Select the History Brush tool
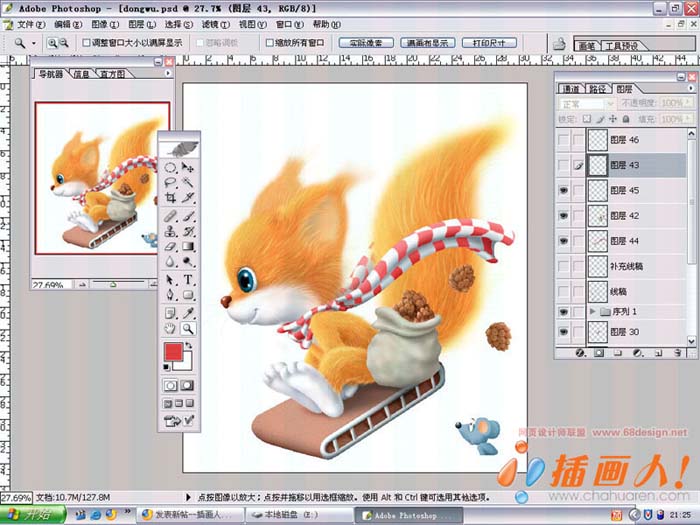Screen dimensions: 700x525 pyautogui.click(x=188, y=231)
